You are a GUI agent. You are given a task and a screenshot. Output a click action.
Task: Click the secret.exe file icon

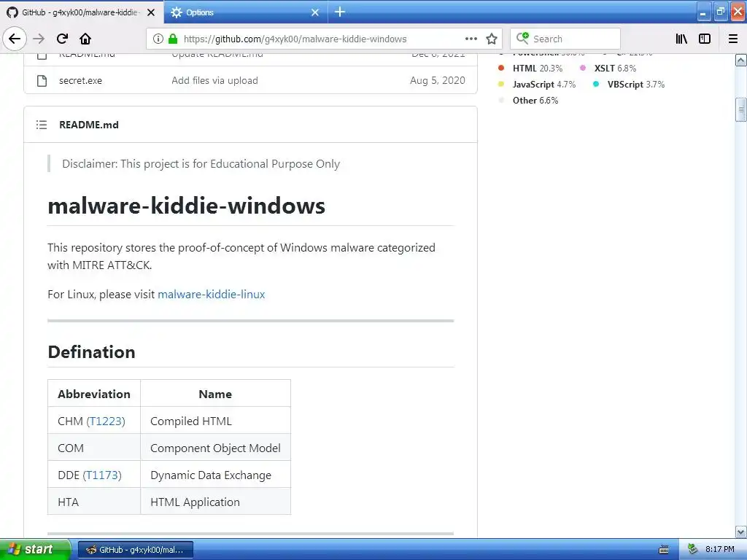(x=42, y=80)
